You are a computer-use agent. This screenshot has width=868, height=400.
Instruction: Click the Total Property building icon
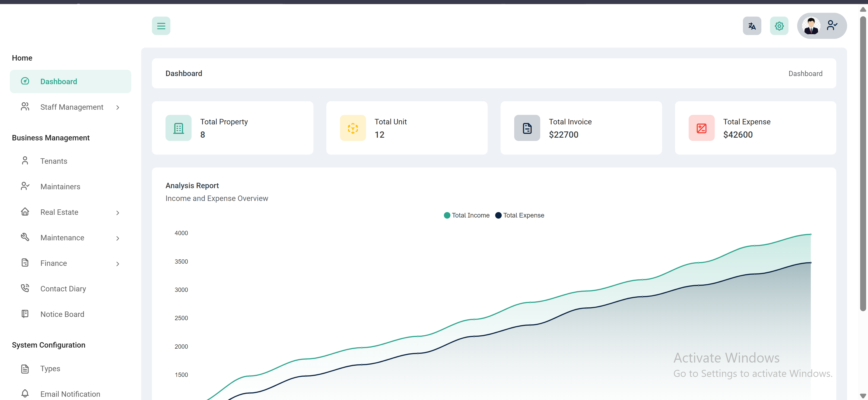178,128
